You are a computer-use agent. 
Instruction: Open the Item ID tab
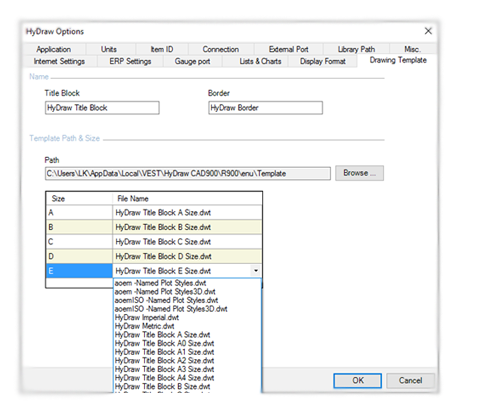(x=162, y=49)
